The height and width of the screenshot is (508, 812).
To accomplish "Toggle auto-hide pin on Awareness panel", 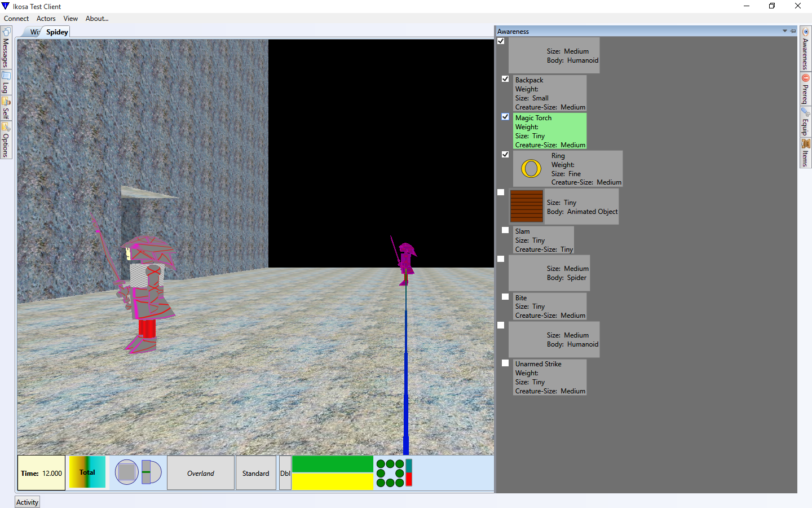I will point(793,31).
